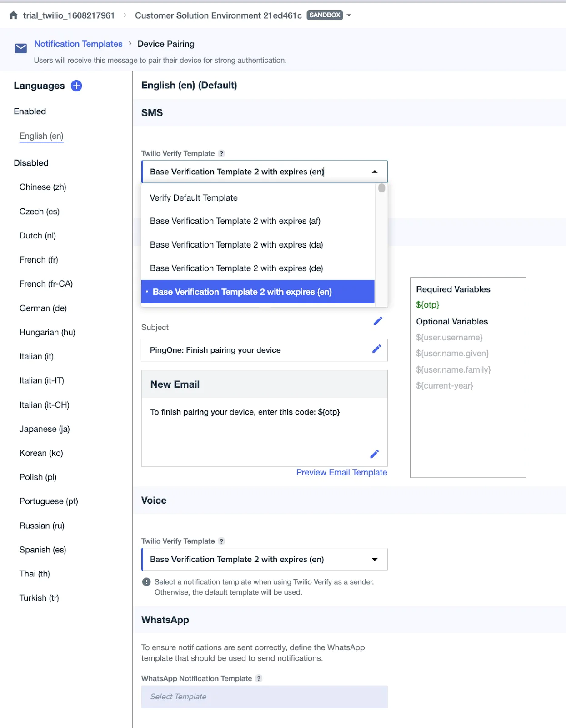
Task: Click the SMS Twilio Verify Template help icon
Action: coord(221,153)
